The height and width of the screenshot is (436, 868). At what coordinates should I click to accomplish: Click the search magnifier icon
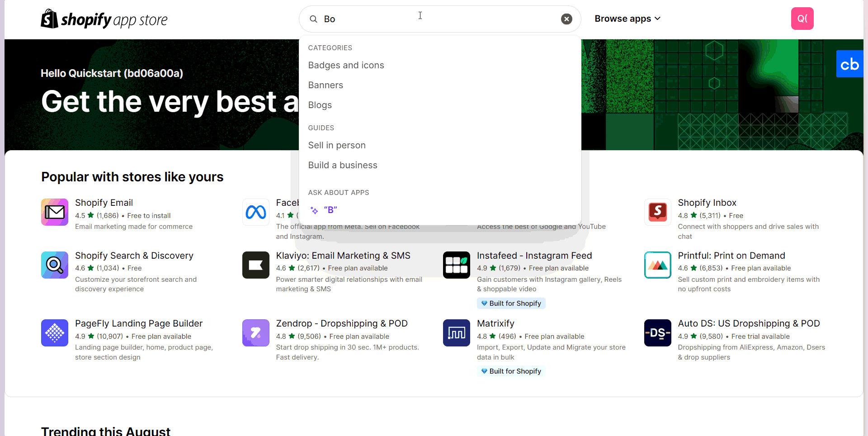(x=313, y=19)
